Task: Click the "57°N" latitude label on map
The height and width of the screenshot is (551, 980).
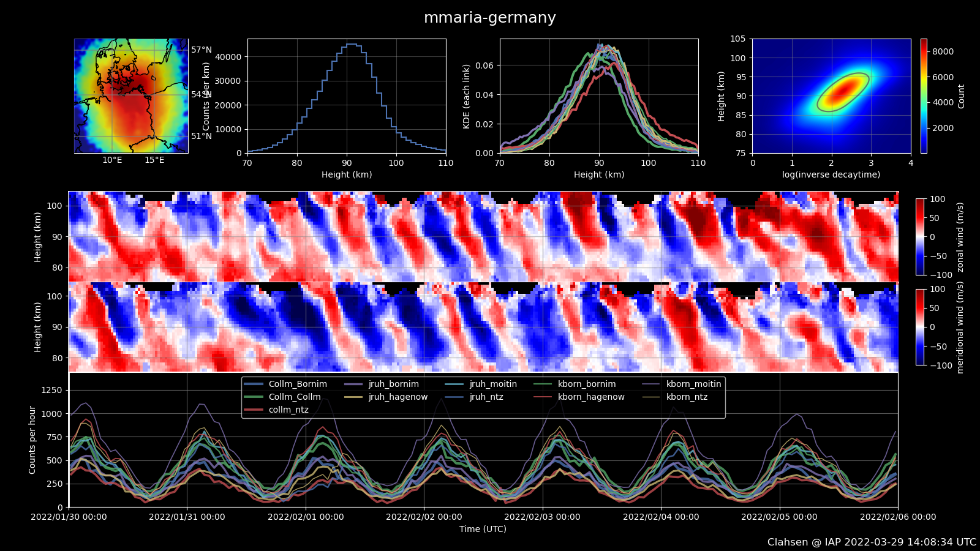Action: pos(202,50)
